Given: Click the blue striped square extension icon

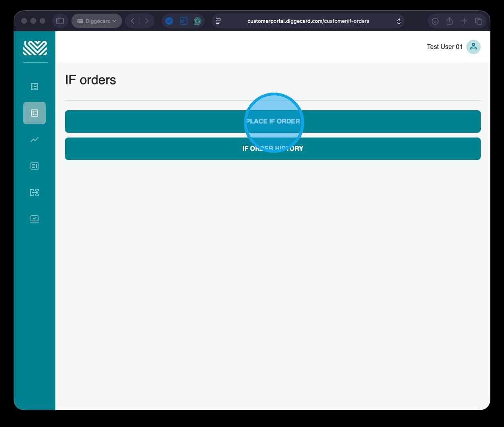Looking at the screenshot, I should point(183,21).
